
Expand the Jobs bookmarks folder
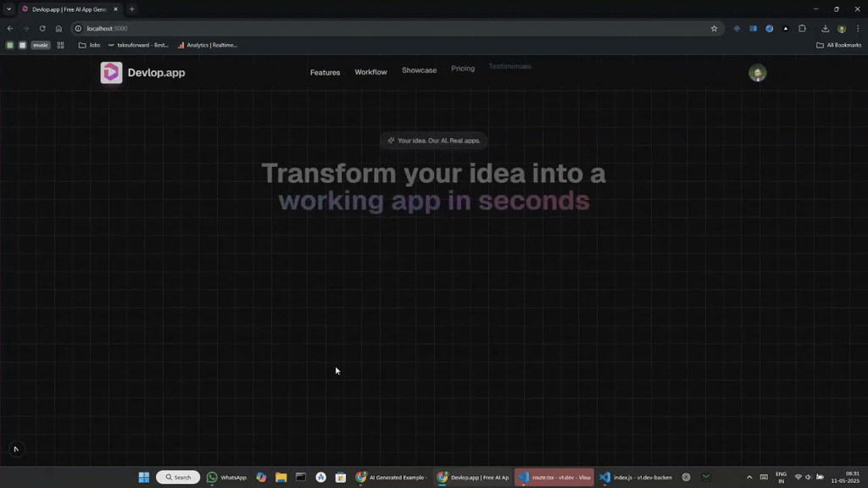pyautogui.click(x=90, y=46)
